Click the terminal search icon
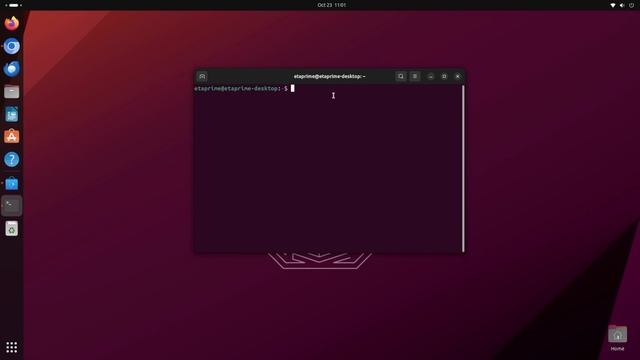 (401, 76)
